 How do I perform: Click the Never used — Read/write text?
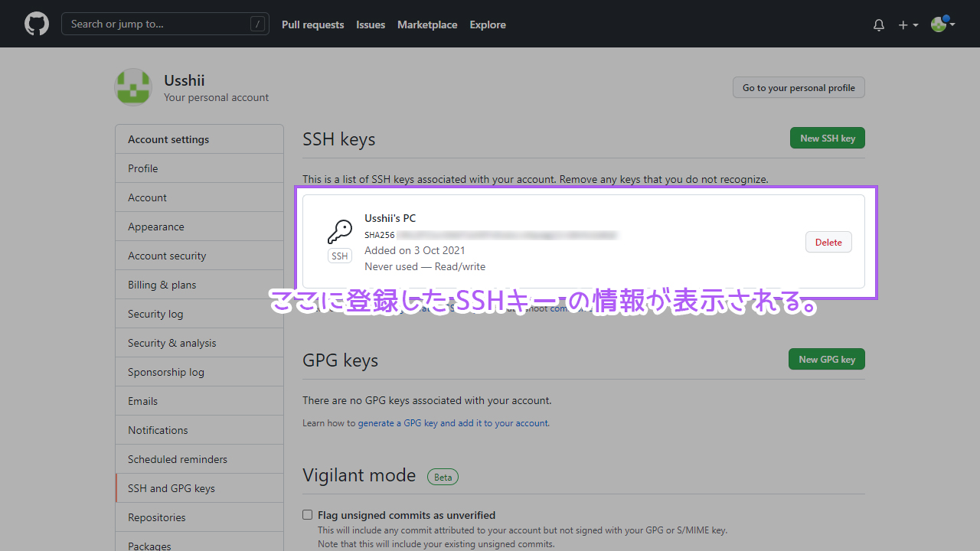pyautogui.click(x=425, y=266)
